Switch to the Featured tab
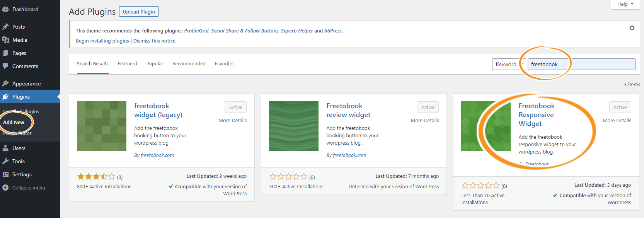The image size is (644, 232). coord(128,64)
